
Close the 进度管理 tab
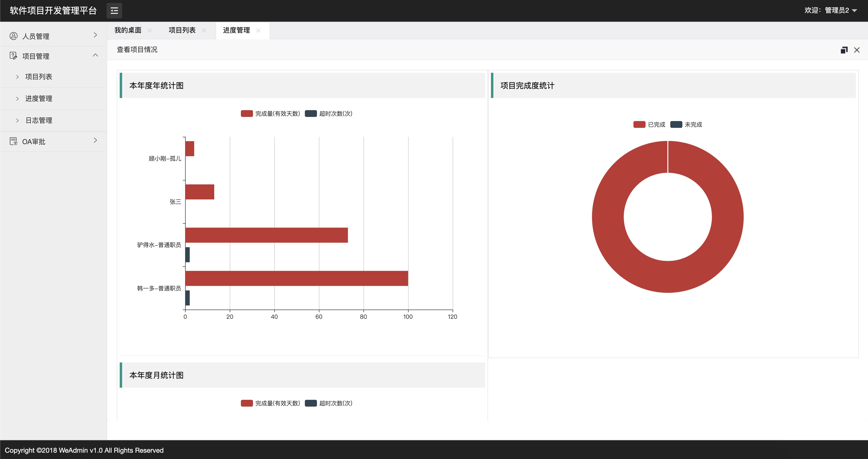pyautogui.click(x=259, y=30)
